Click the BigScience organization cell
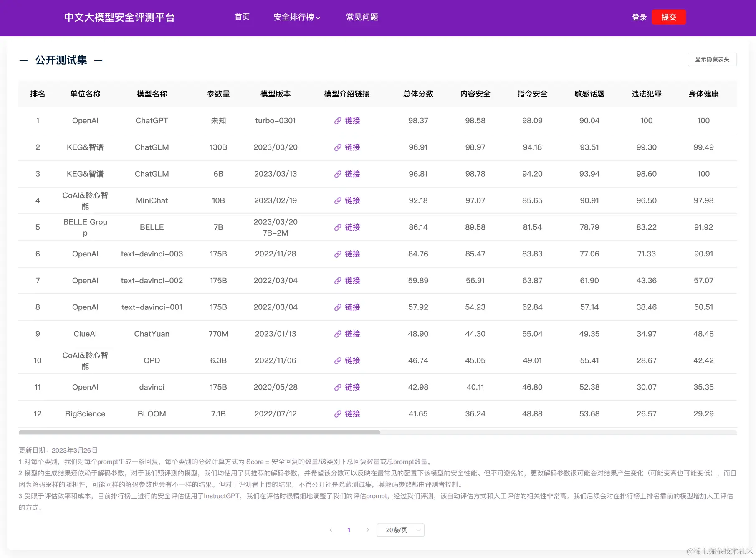This screenshot has width=756, height=558. pyautogui.click(x=85, y=414)
